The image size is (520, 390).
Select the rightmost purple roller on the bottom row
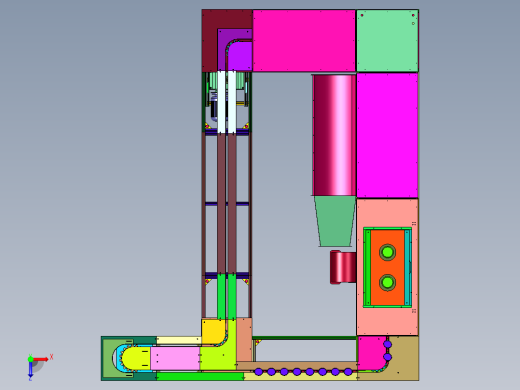(348, 372)
